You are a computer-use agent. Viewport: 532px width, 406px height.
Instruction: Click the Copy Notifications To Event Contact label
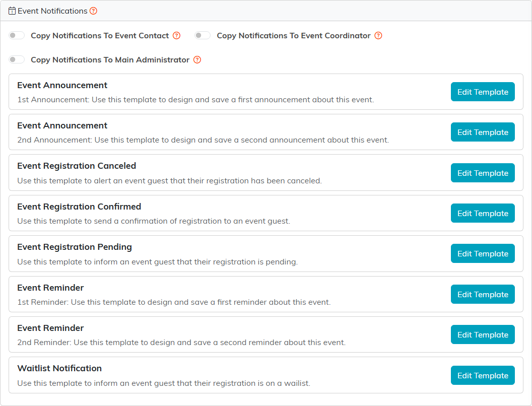[x=100, y=36]
